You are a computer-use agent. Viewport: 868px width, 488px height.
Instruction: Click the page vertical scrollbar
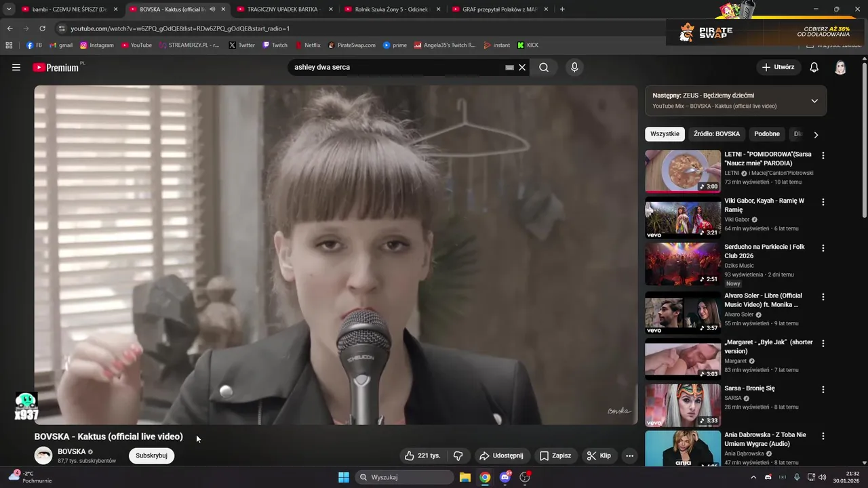(x=864, y=140)
